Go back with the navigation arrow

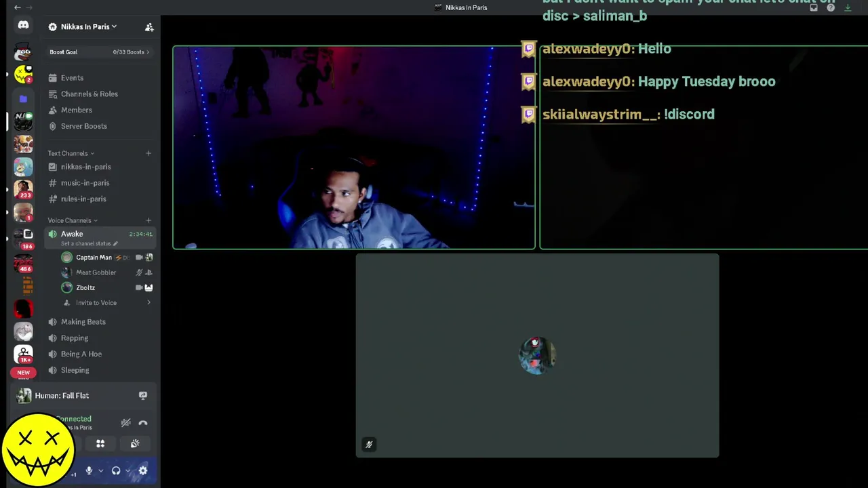[17, 7]
